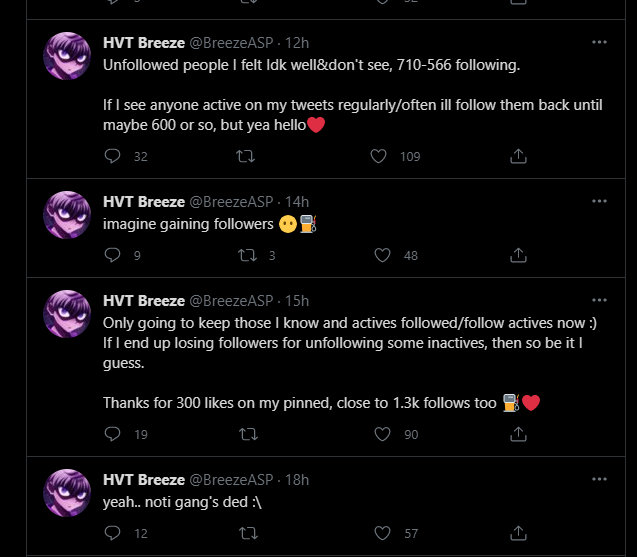Image resolution: width=637 pixels, height=557 pixels.
Task: Open more options on 14h tweet
Action: click(x=599, y=201)
